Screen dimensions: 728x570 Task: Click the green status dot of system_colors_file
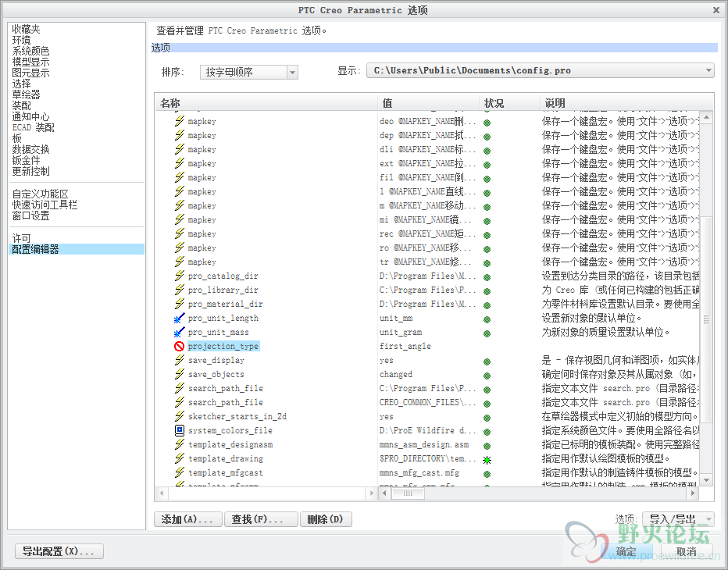point(487,432)
